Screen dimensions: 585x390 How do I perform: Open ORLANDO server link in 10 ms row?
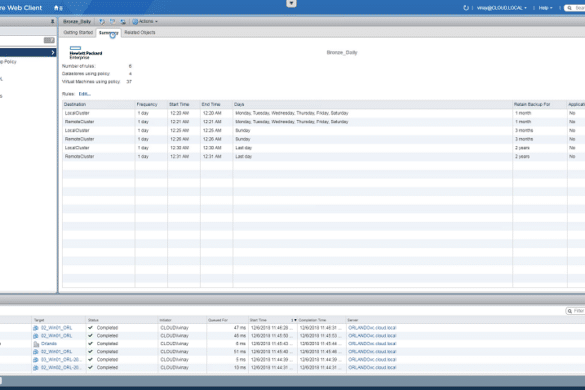372,368
